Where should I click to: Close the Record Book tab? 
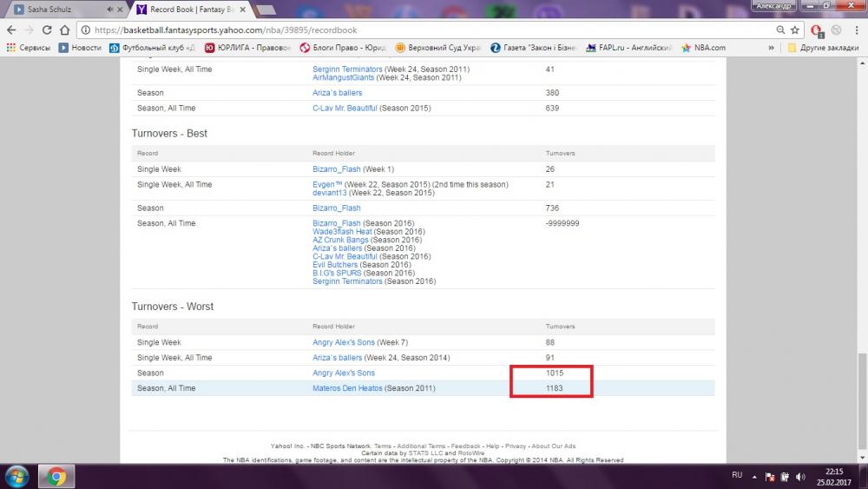tap(247, 10)
